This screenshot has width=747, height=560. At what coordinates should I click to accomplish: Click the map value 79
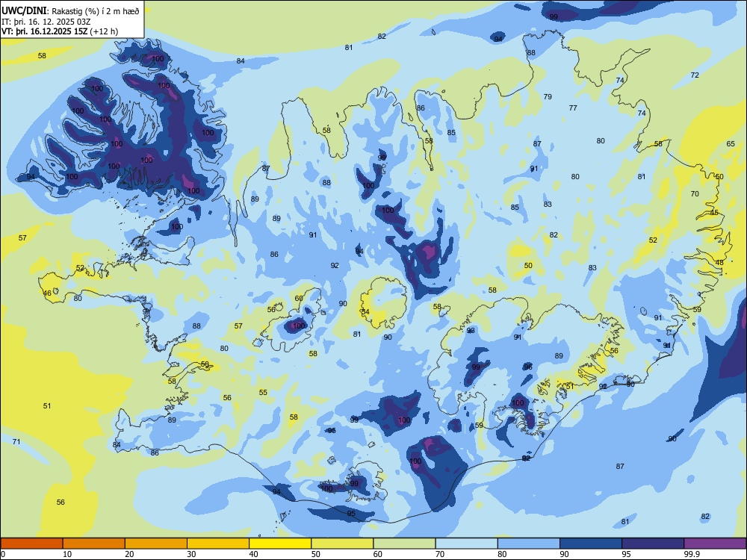[548, 96]
